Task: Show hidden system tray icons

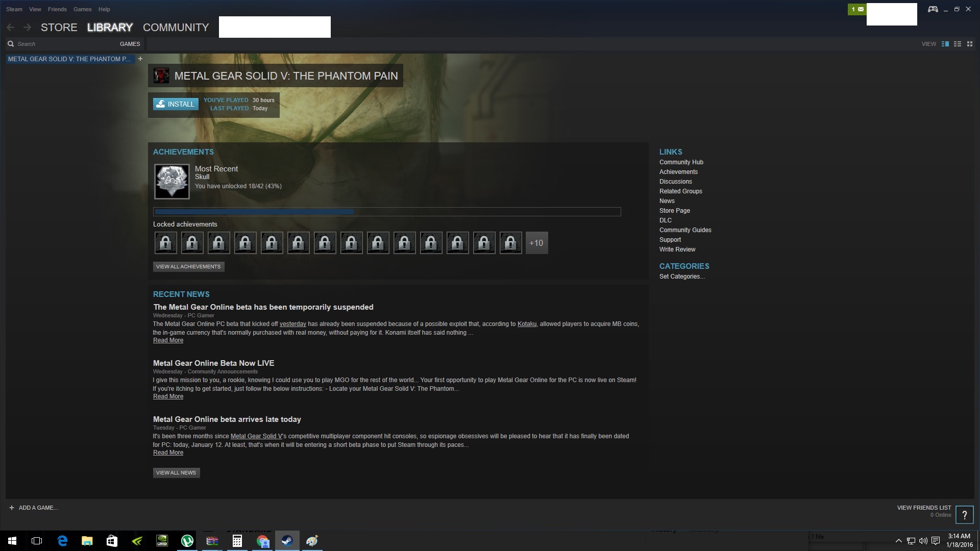Action: click(x=898, y=541)
